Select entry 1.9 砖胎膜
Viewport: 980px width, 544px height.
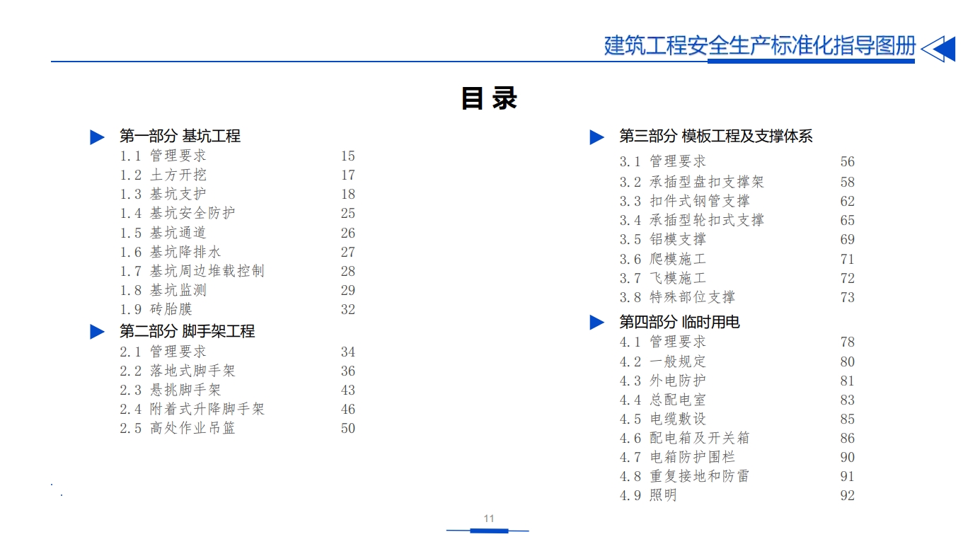click(x=156, y=309)
